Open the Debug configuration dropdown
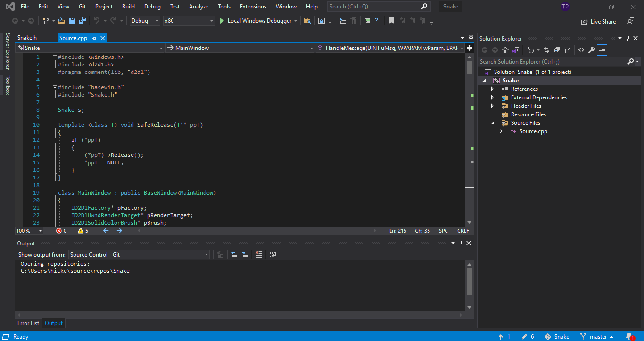This screenshot has width=644, height=341. click(145, 21)
